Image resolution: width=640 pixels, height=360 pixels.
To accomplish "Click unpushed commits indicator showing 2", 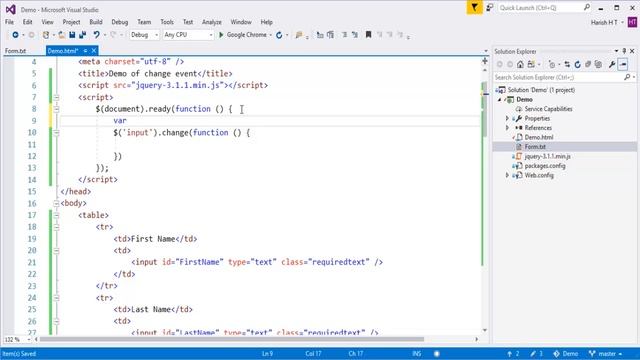I will [x=513, y=354].
